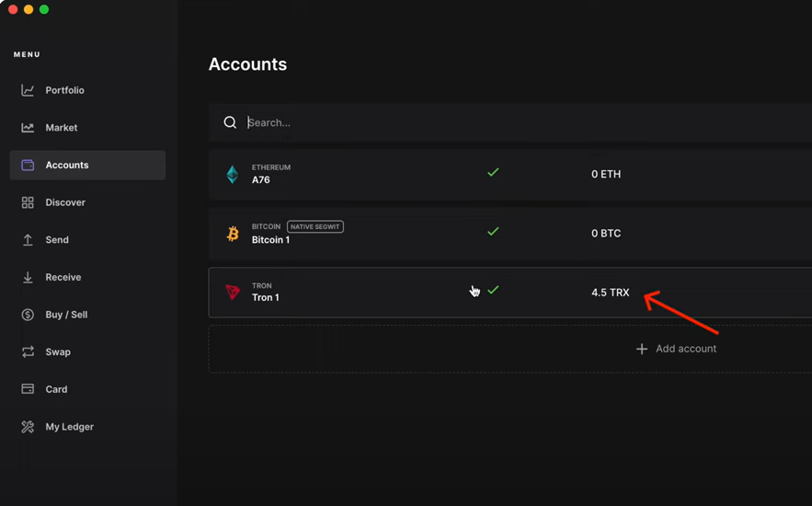
Task: Open the Swap menu item label
Action: point(58,352)
